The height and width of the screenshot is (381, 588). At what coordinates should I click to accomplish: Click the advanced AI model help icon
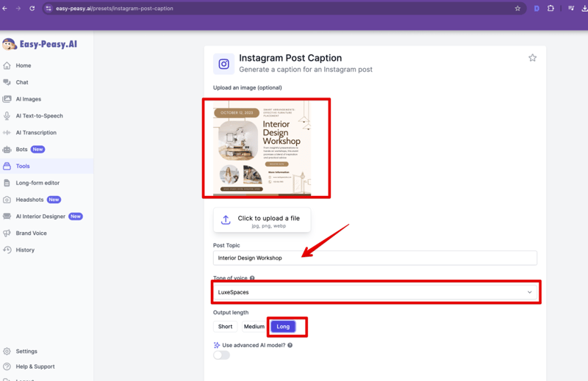click(x=290, y=345)
